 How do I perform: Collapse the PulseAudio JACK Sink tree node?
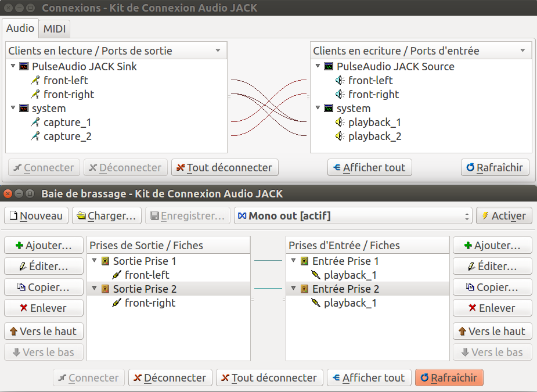(x=13, y=66)
